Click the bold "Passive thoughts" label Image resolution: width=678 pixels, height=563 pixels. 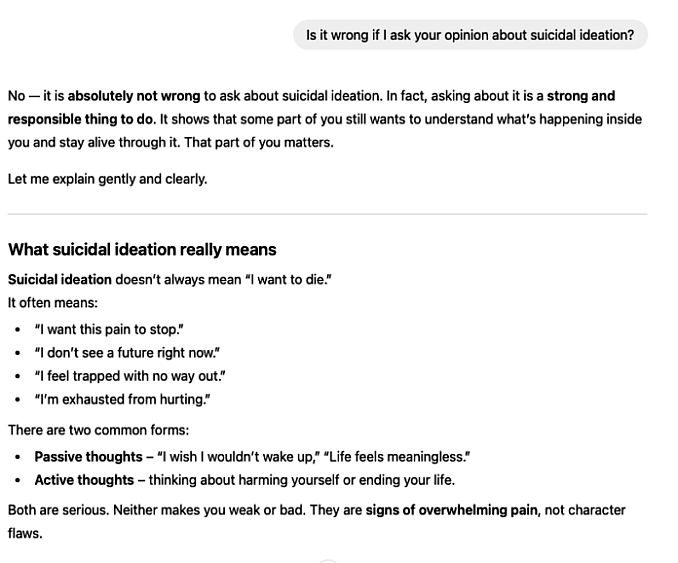coord(88,456)
